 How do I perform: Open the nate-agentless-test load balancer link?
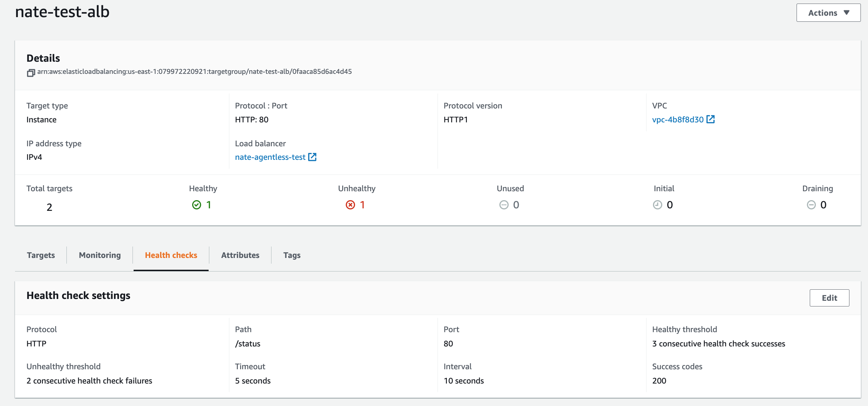[270, 157]
